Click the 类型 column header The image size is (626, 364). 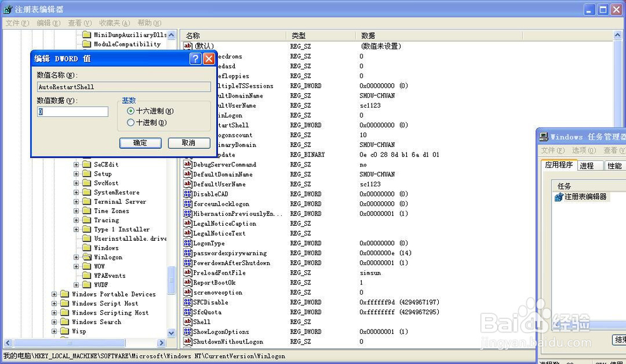point(321,36)
